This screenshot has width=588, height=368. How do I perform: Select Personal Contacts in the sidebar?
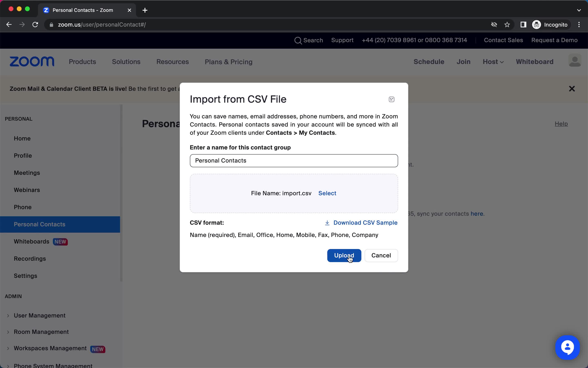point(60,224)
